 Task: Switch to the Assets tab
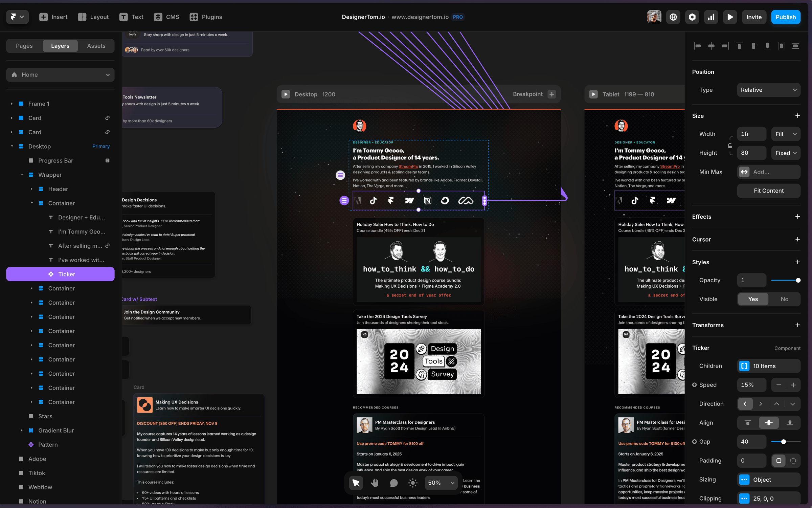click(x=96, y=46)
